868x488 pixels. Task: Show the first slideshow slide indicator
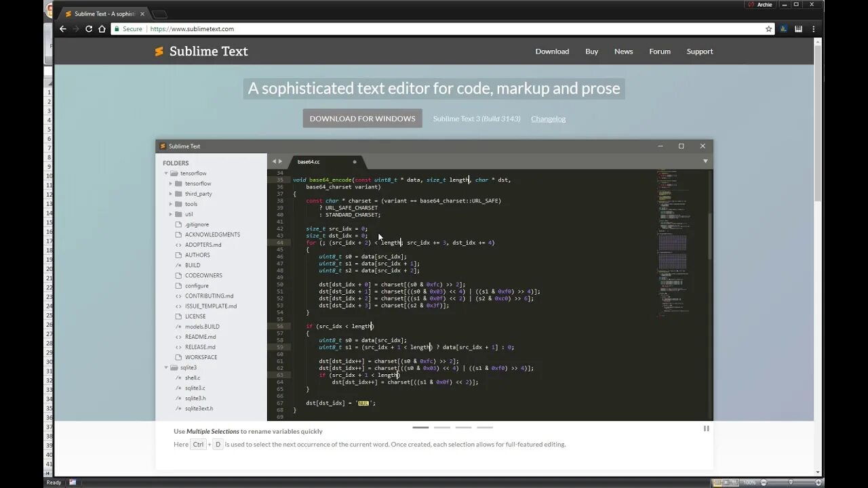click(420, 428)
